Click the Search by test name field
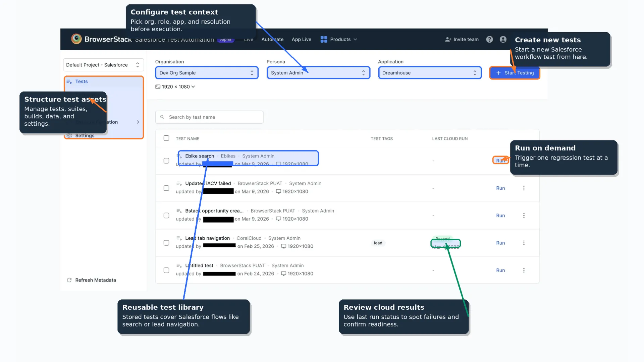The height and width of the screenshot is (362, 644). (209, 117)
